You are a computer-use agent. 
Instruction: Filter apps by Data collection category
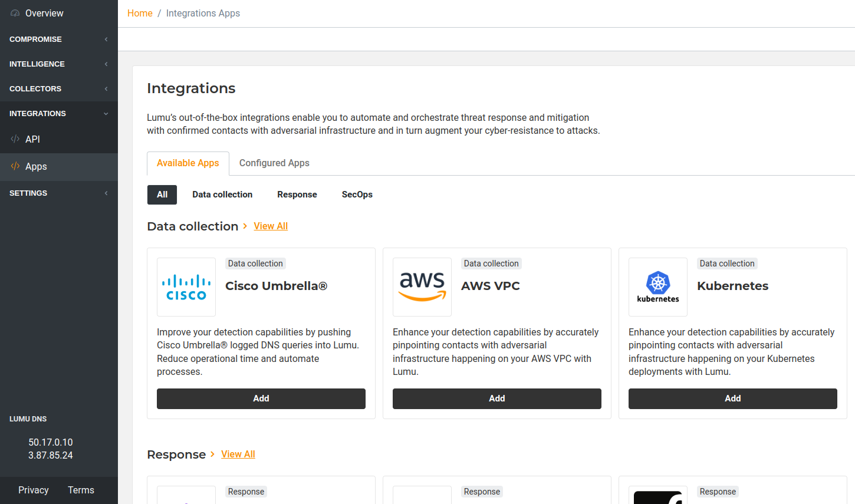click(x=222, y=195)
